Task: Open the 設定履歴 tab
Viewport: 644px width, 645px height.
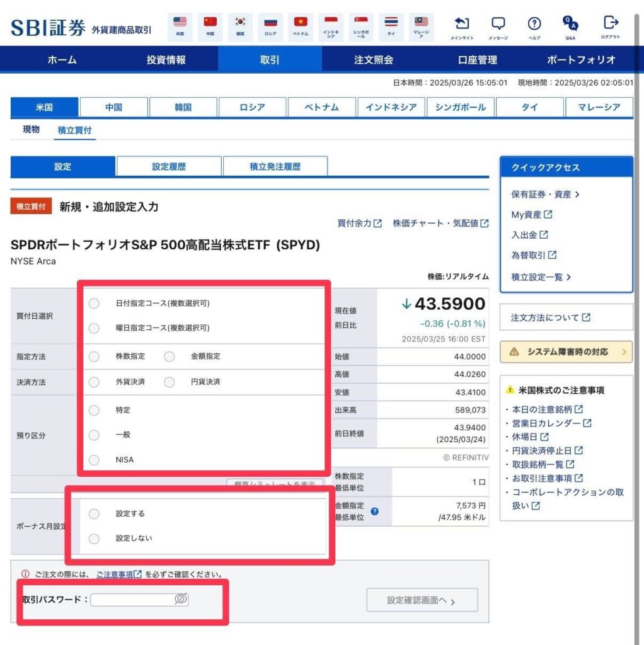Action: (x=169, y=166)
